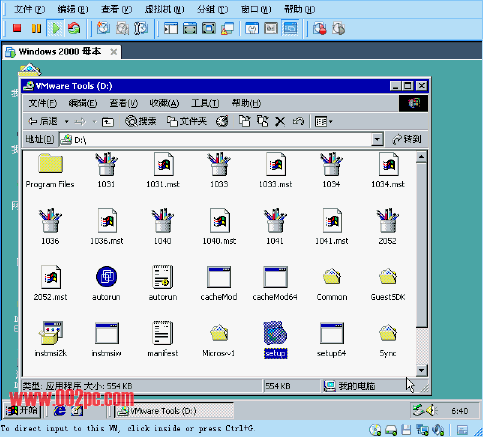Viewport: 483px width, 437px height.
Task: Select the Common folder
Action: [332, 283]
